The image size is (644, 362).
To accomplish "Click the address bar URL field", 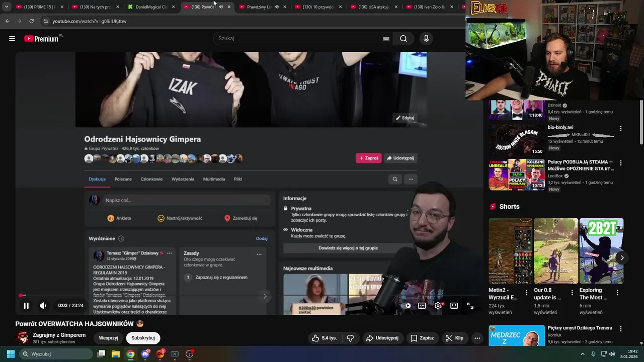I will [x=252, y=21].
